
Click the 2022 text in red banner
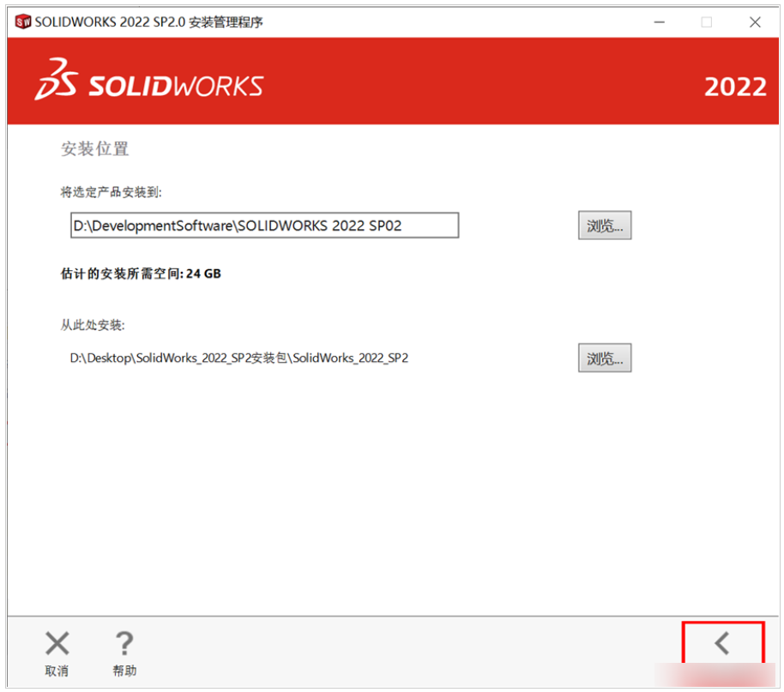(x=735, y=87)
